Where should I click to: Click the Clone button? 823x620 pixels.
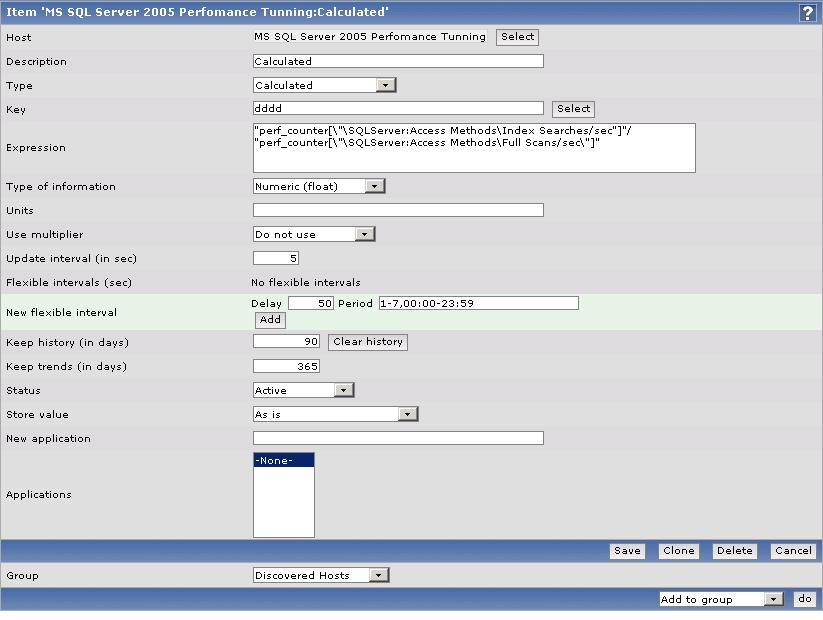pyautogui.click(x=679, y=551)
